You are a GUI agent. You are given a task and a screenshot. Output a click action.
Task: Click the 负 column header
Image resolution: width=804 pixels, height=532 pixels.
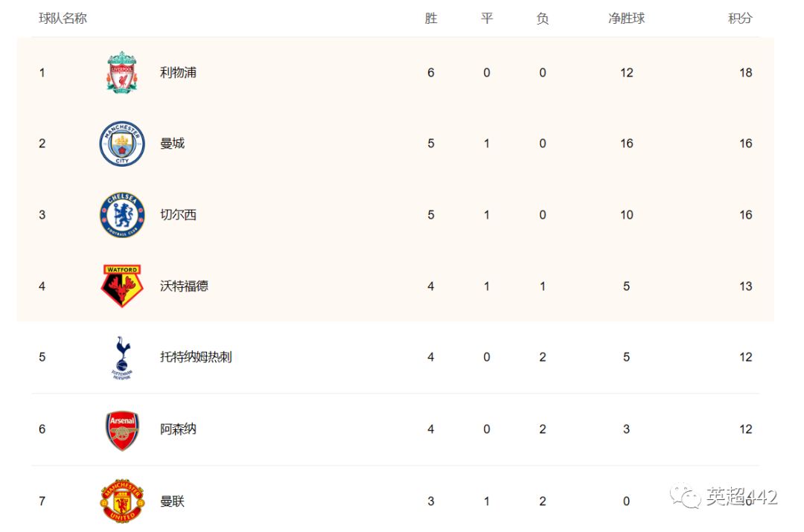[x=543, y=18]
